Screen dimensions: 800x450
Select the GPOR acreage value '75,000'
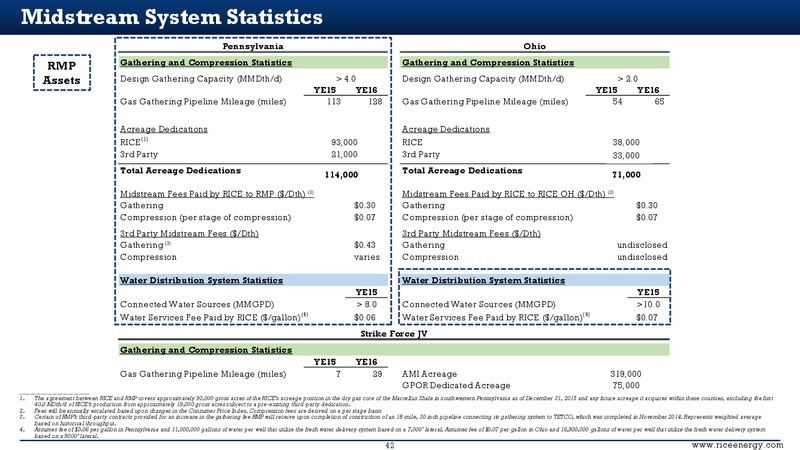(626, 386)
